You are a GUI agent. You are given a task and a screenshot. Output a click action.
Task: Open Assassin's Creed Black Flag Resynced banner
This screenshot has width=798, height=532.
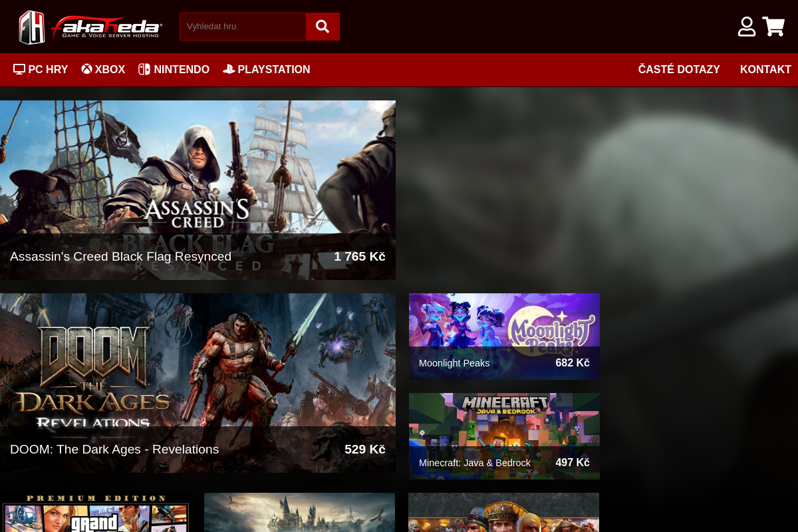point(198,190)
